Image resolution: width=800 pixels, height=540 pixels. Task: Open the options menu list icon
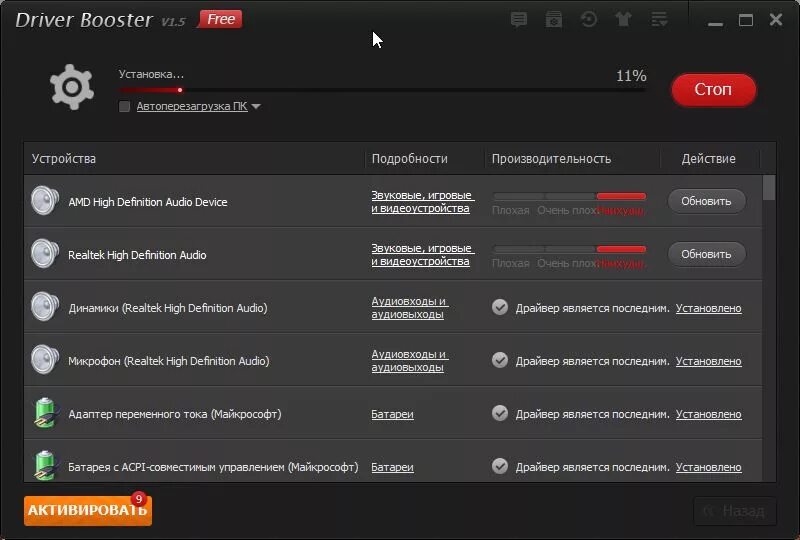(x=659, y=20)
